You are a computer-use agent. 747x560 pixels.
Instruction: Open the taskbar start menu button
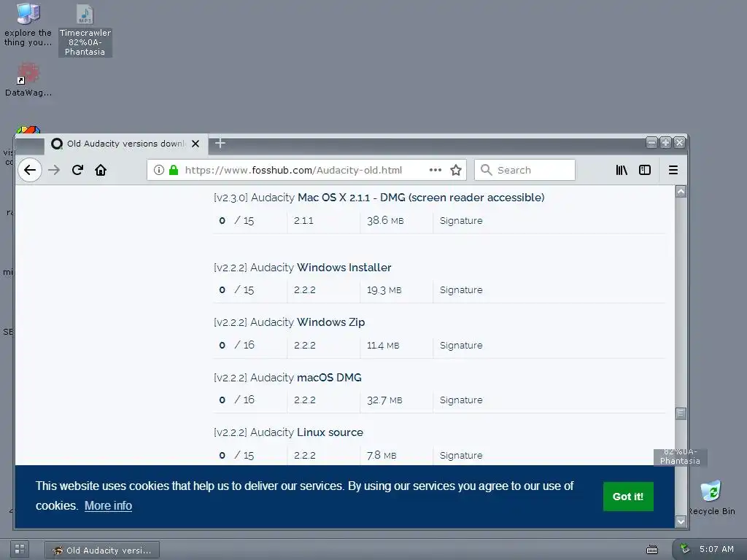[x=20, y=549]
